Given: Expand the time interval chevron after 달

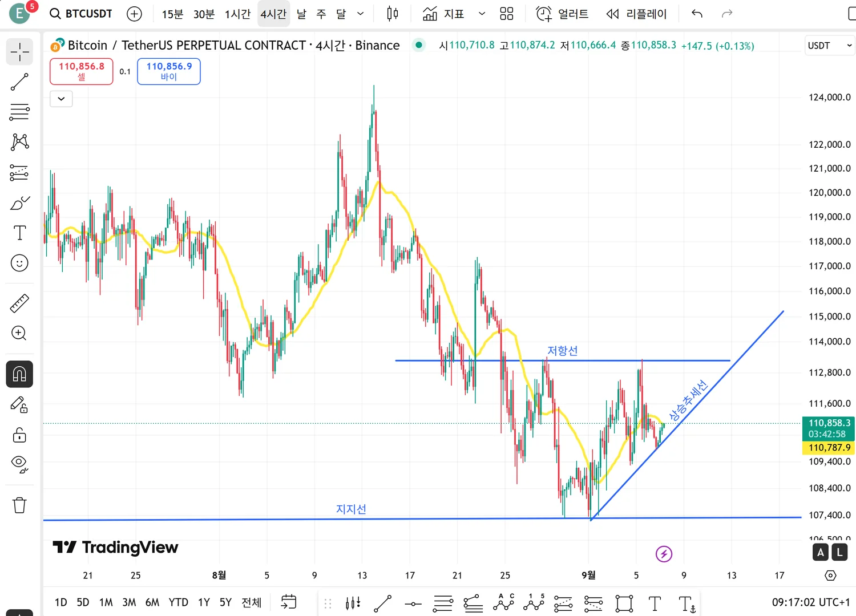Looking at the screenshot, I should [361, 14].
